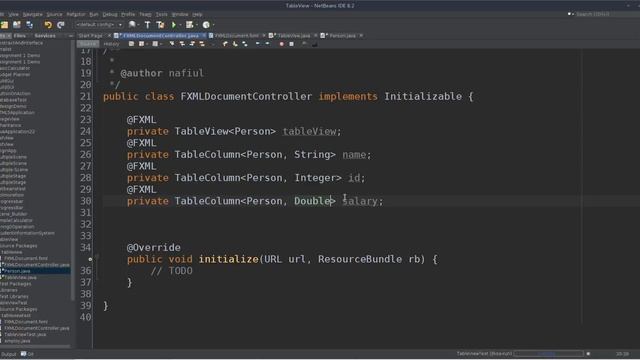640x360 pixels.
Task: Close the Person.java editor tab
Action: [x=361, y=36]
